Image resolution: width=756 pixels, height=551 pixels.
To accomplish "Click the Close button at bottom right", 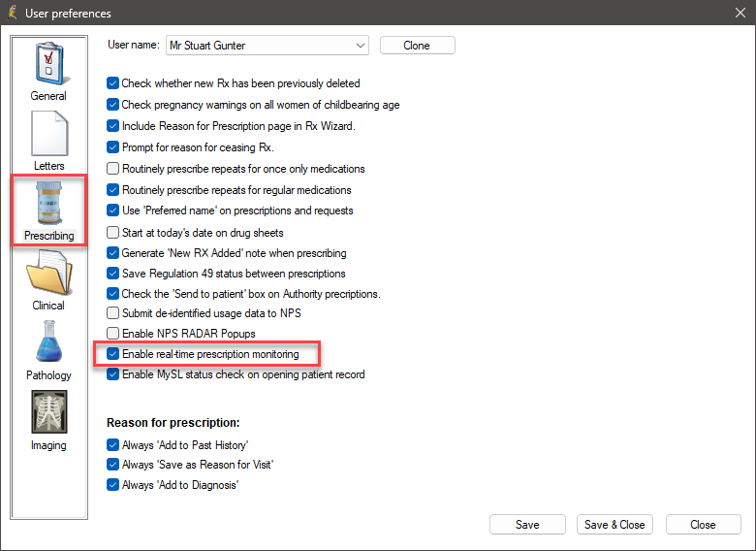I will tap(703, 525).
